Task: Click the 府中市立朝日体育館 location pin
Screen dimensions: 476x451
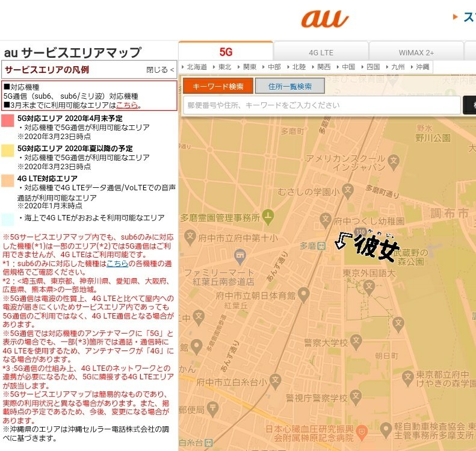Action: coord(303,294)
